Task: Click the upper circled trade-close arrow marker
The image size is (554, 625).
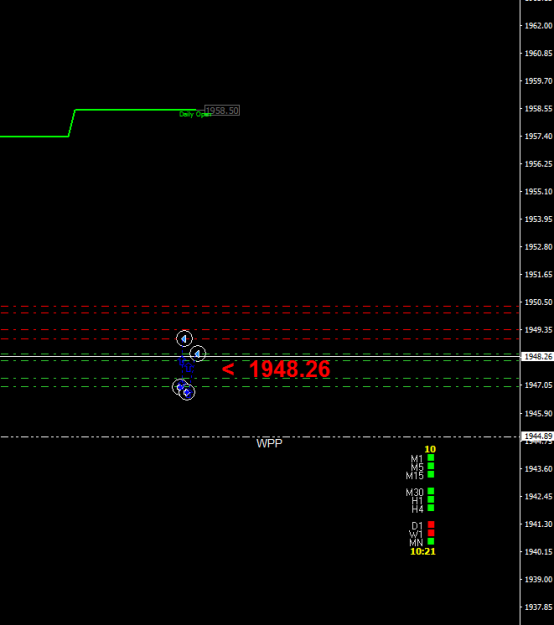Action: click(x=184, y=339)
